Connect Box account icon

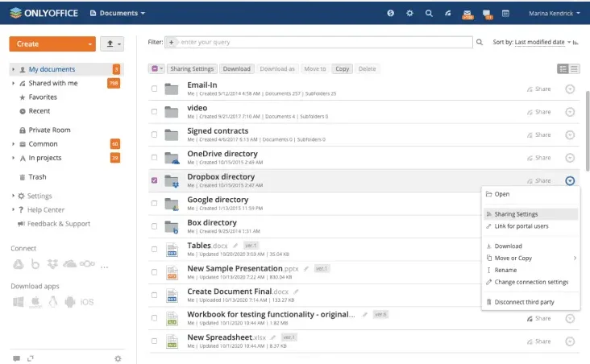tap(35, 264)
